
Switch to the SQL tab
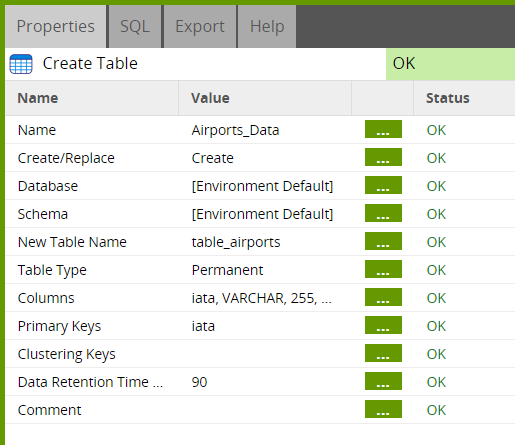coord(135,26)
